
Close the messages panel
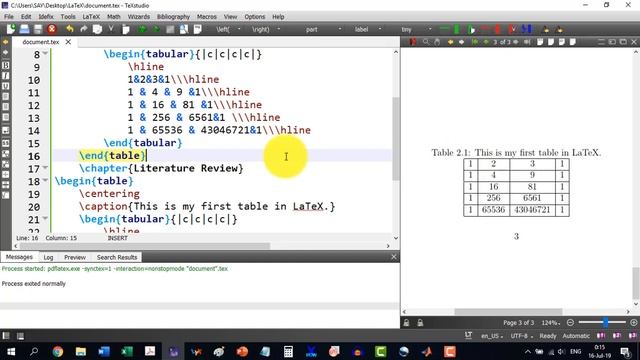(393, 257)
